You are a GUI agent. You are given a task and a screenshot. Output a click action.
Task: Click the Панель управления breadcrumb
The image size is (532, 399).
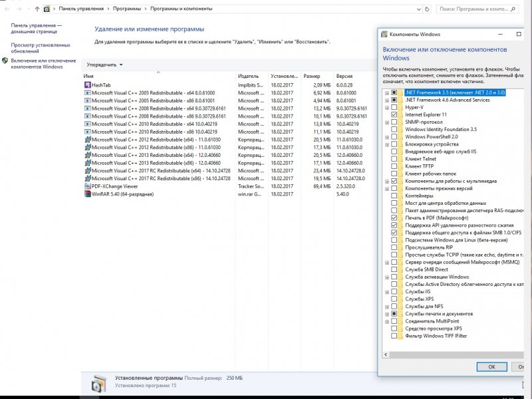(81, 9)
